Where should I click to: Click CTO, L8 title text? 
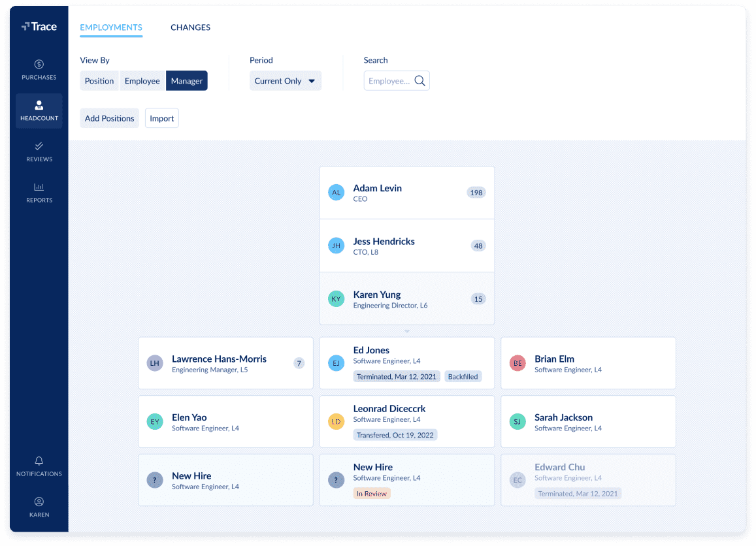click(x=366, y=252)
